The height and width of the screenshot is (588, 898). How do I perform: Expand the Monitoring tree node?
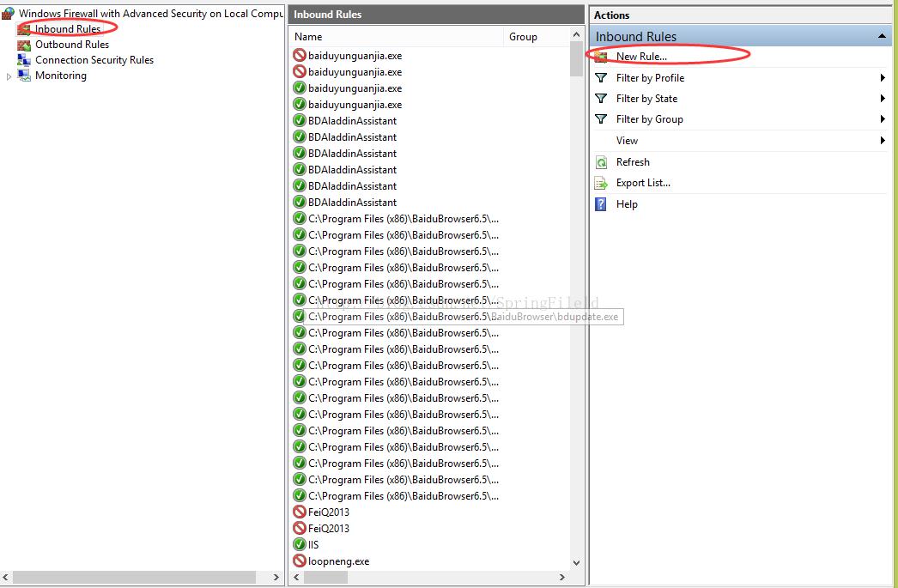click(x=9, y=76)
